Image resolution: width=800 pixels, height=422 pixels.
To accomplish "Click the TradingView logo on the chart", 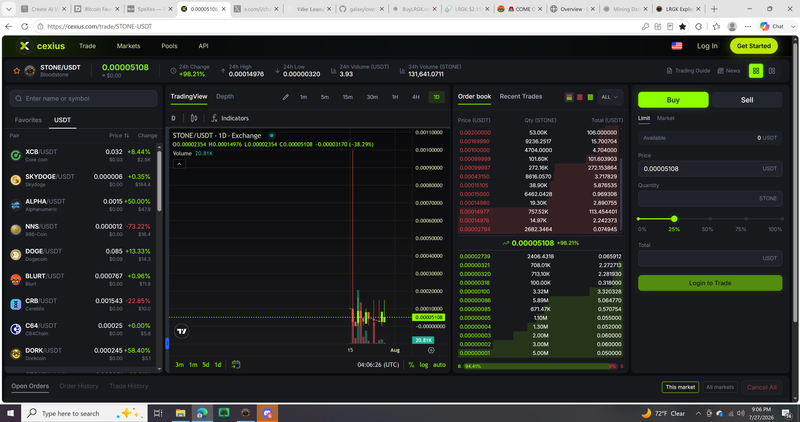I will 182,331.
